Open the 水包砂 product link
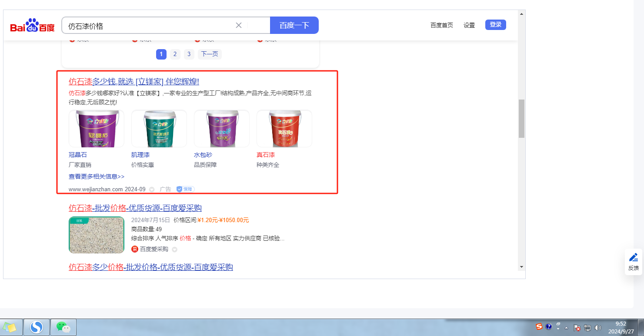Image resolution: width=644 pixels, height=336 pixels. click(x=203, y=155)
